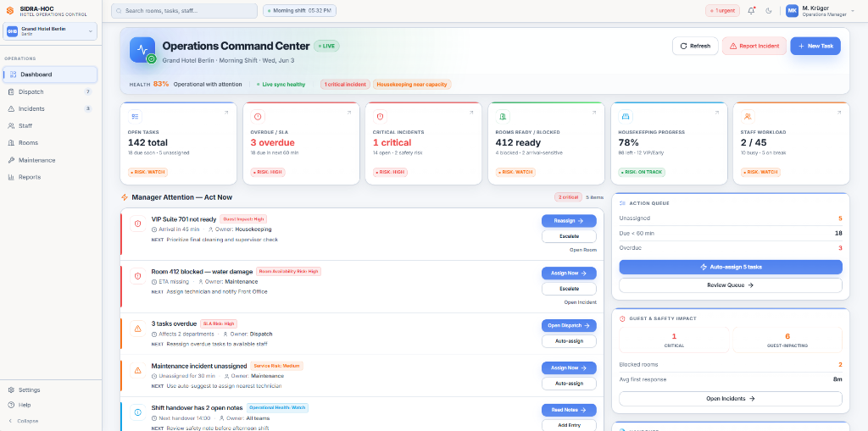Image resolution: width=868 pixels, height=431 pixels.
Task: Click Assign Now for Room 412
Action: [x=569, y=273]
